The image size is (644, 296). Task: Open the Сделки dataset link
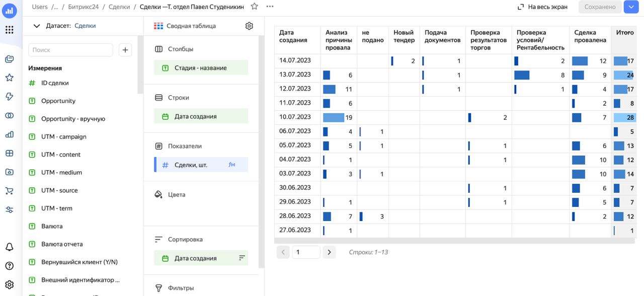point(85,26)
